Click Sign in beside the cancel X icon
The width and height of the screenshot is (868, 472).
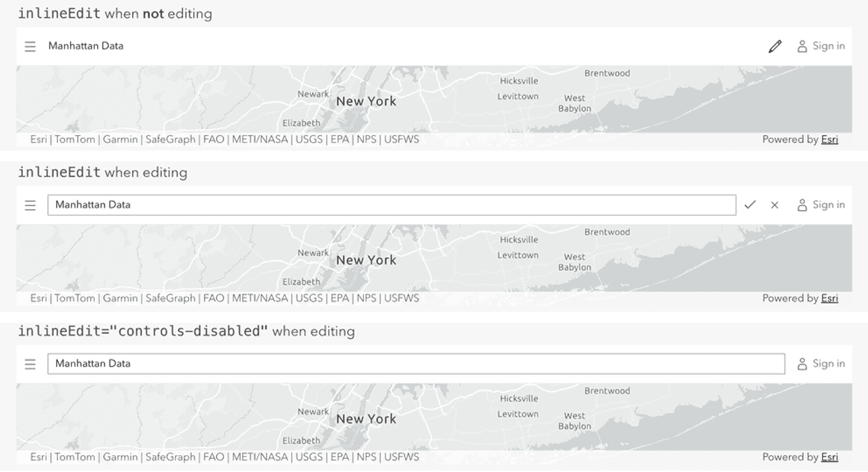click(x=821, y=205)
